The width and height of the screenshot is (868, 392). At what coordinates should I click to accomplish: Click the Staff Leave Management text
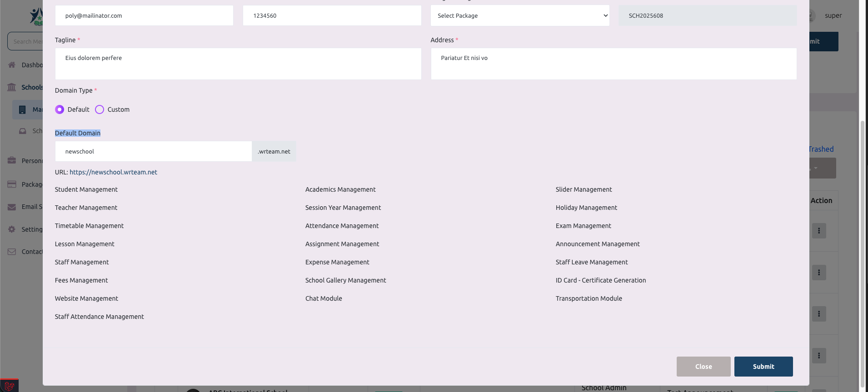[x=592, y=262]
